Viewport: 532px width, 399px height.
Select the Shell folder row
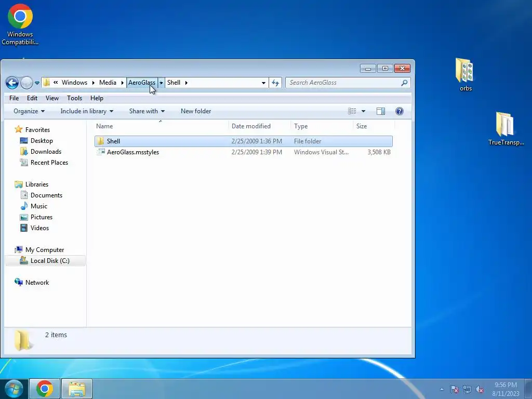(244, 141)
